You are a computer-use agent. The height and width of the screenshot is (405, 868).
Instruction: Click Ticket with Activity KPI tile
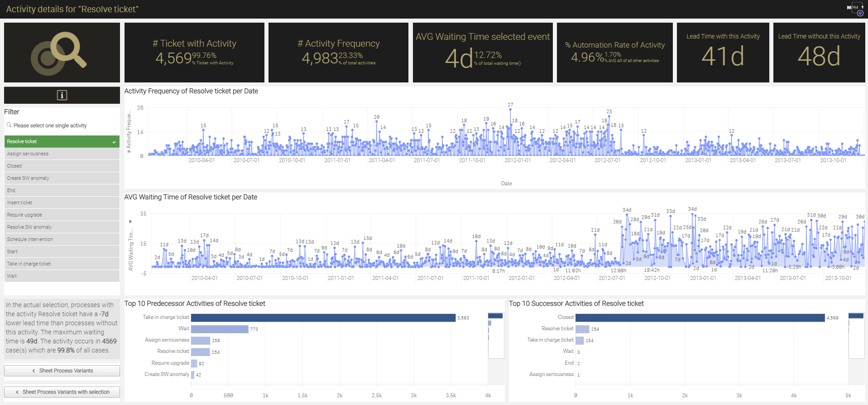coord(194,53)
